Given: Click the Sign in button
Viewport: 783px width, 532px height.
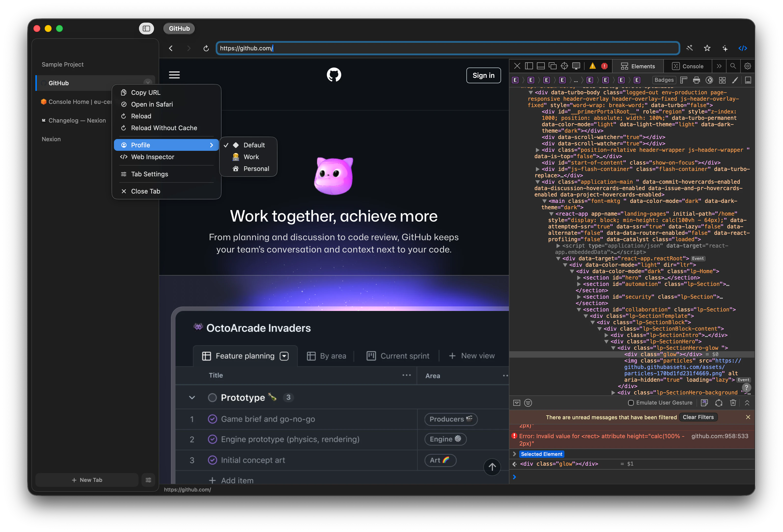Looking at the screenshot, I should (483, 75).
